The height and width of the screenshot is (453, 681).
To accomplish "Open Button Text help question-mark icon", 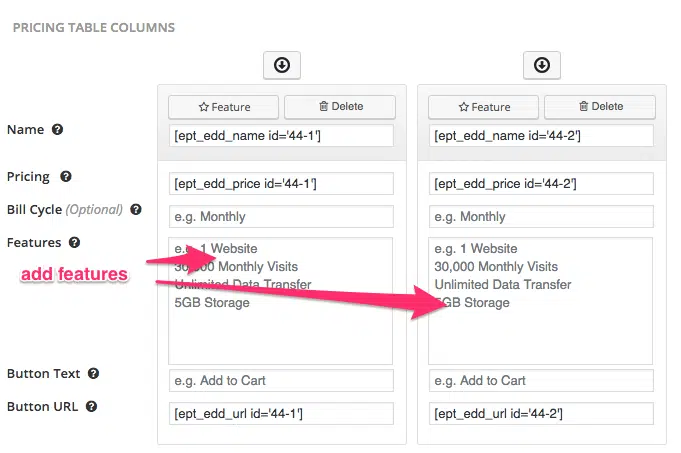I will [x=93, y=374].
